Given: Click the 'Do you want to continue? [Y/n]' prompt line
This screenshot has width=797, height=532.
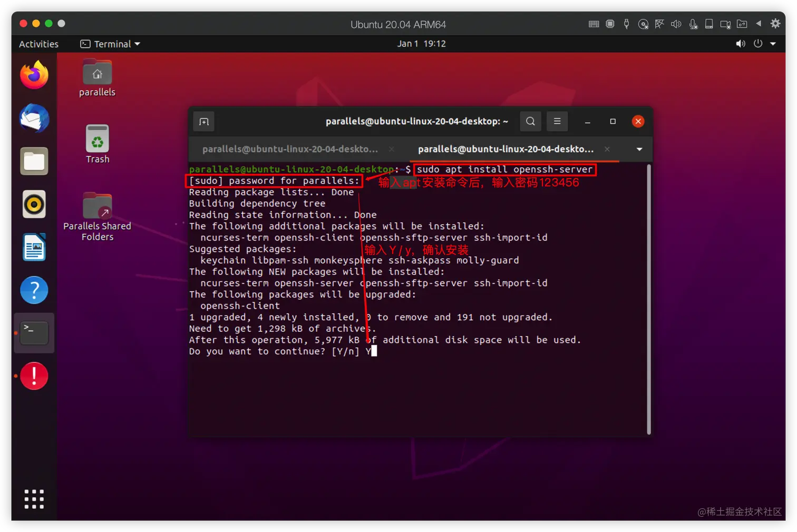Looking at the screenshot, I should pyautogui.click(x=283, y=351).
